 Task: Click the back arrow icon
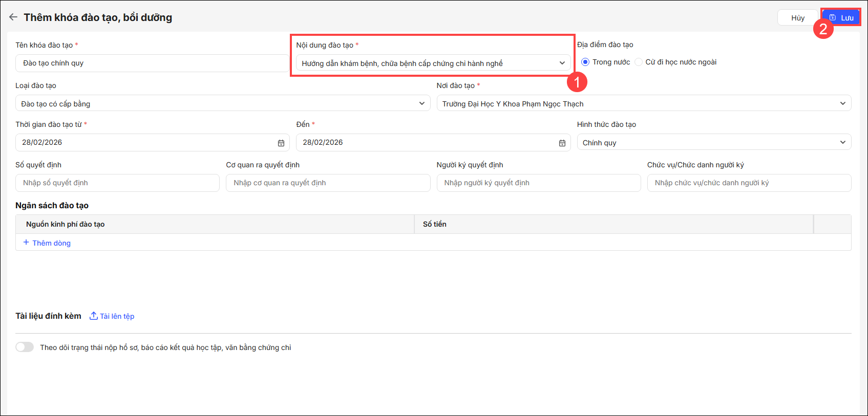13,17
